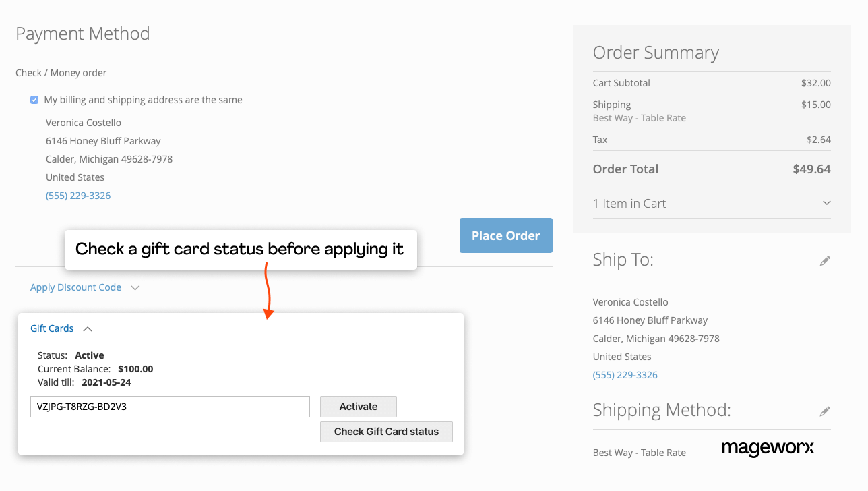
Task: Focus the gift card code input field
Action: pyautogui.click(x=170, y=407)
